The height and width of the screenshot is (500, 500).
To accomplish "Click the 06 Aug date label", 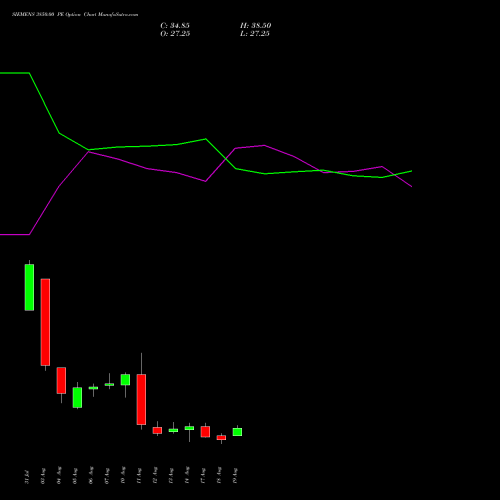I will click(91, 476).
